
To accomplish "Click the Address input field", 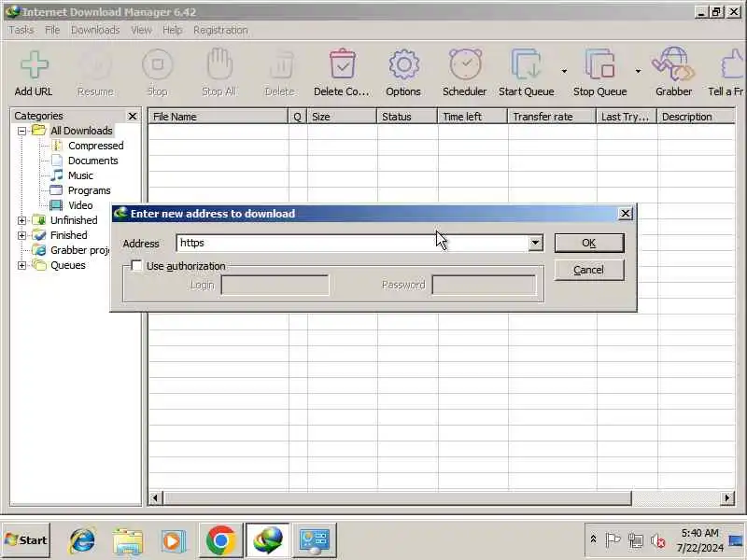I will pos(352,243).
